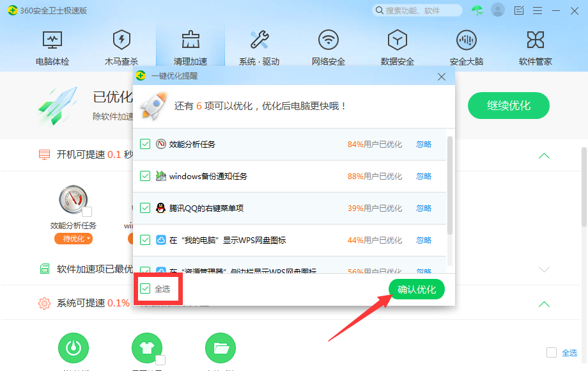Focus the 搜索功能、软件 search box
The height and width of the screenshot is (371, 588).
[x=417, y=10]
